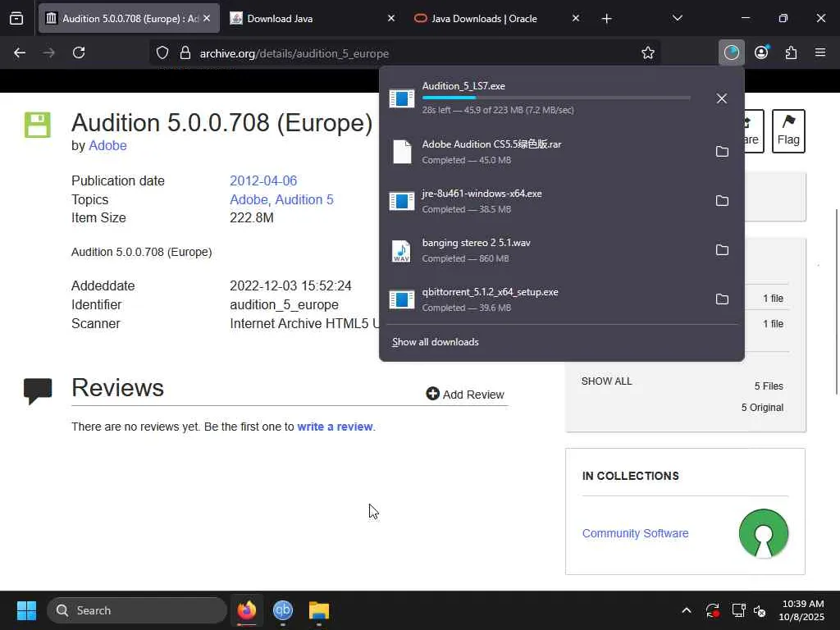Click the jre-8u461 exe file icon
Viewport: 840px width, 630px height.
point(402,202)
